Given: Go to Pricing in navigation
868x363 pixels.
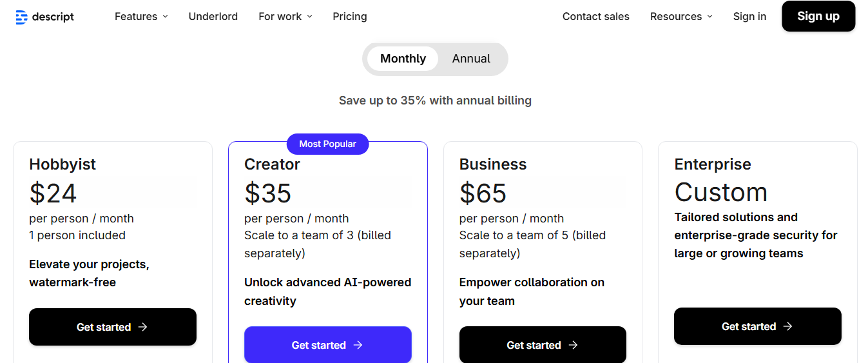Looking at the screenshot, I should (350, 16).
